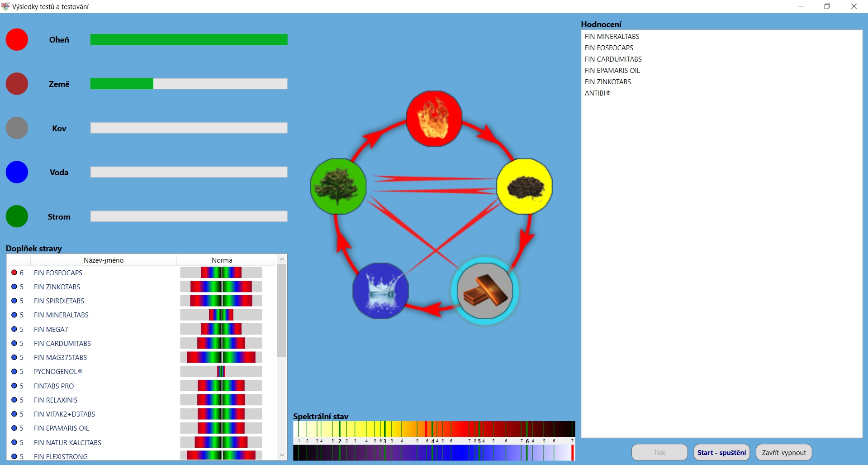Select the blue dot beside FIN ZINKOTABS
Screen dimensions: 868x465
[x=14, y=287]
